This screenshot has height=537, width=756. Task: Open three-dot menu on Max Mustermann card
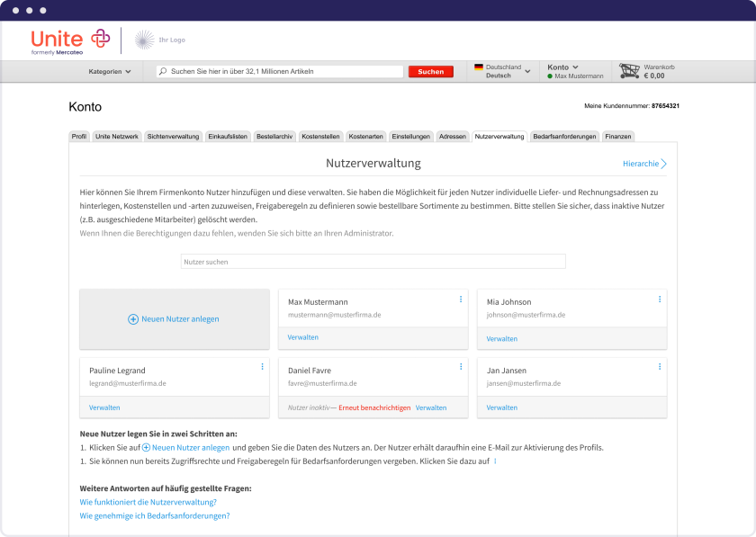click(461, 300)
